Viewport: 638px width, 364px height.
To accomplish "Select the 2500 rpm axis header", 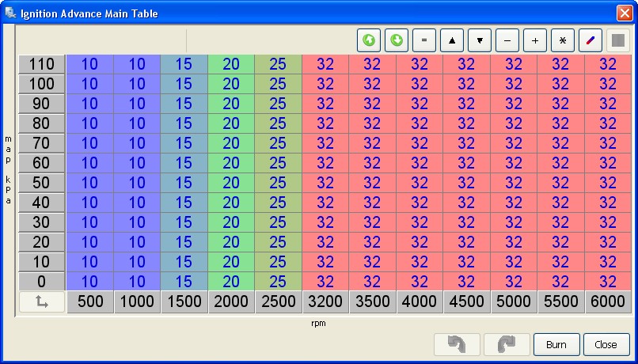I will click(x=279, y=301).
